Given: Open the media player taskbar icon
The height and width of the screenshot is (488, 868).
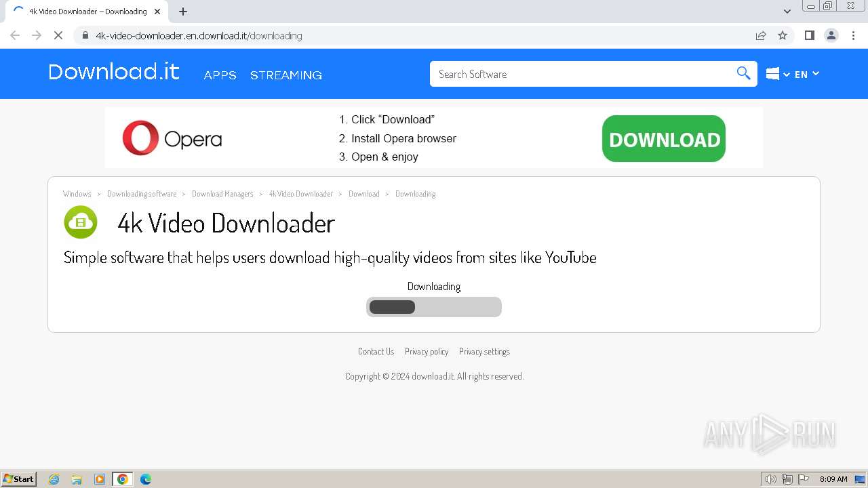Looking at the screenshot, I should click(100, 479).
